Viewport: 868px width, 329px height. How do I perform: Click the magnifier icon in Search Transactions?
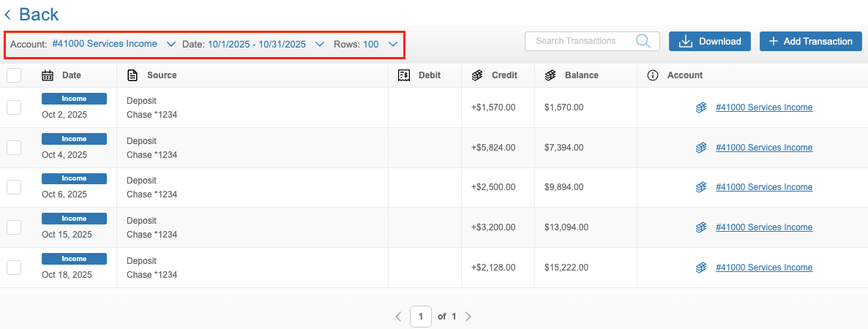643,41
